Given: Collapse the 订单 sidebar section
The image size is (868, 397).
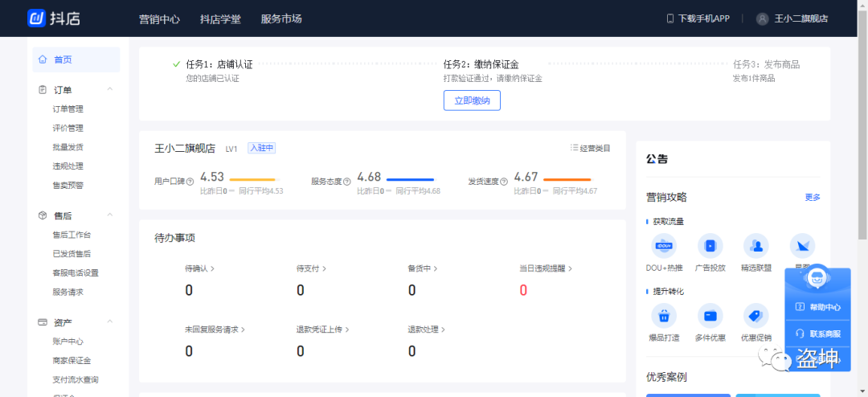Looking at the screenshot, I should tap(109, 89).
